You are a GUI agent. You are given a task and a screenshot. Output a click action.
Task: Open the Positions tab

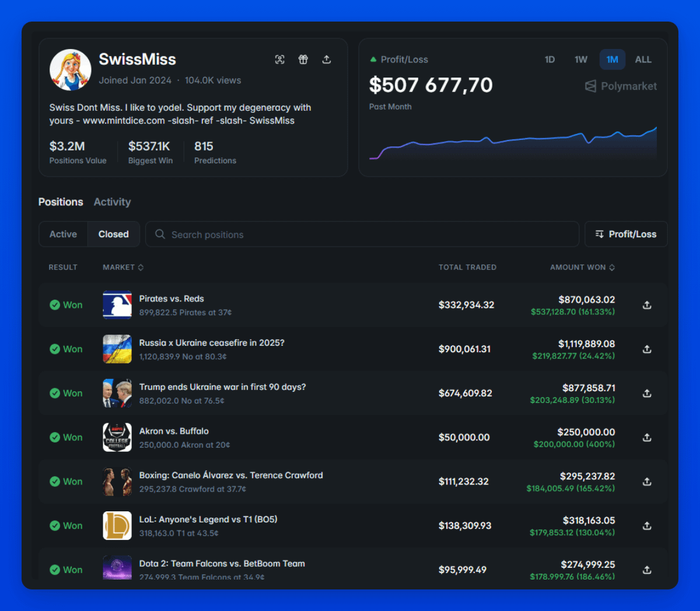61,202
